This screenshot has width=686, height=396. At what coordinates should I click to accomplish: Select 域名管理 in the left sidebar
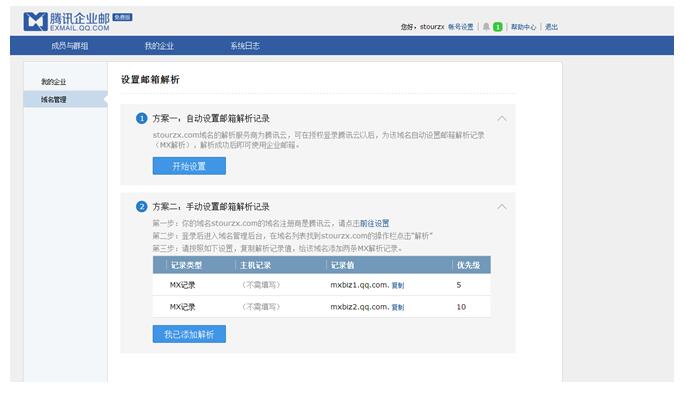[66, 99]
